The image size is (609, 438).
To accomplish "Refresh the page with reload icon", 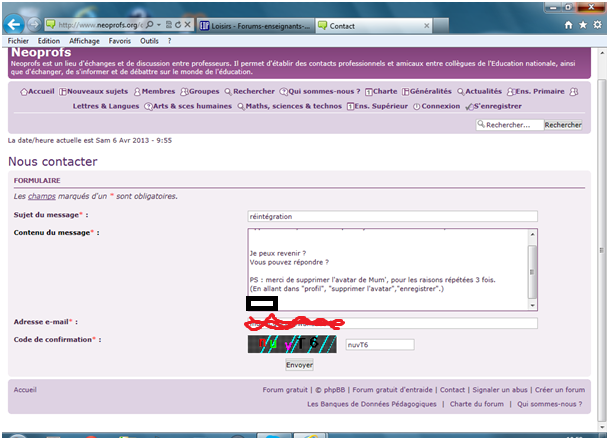I will point(178,24).
